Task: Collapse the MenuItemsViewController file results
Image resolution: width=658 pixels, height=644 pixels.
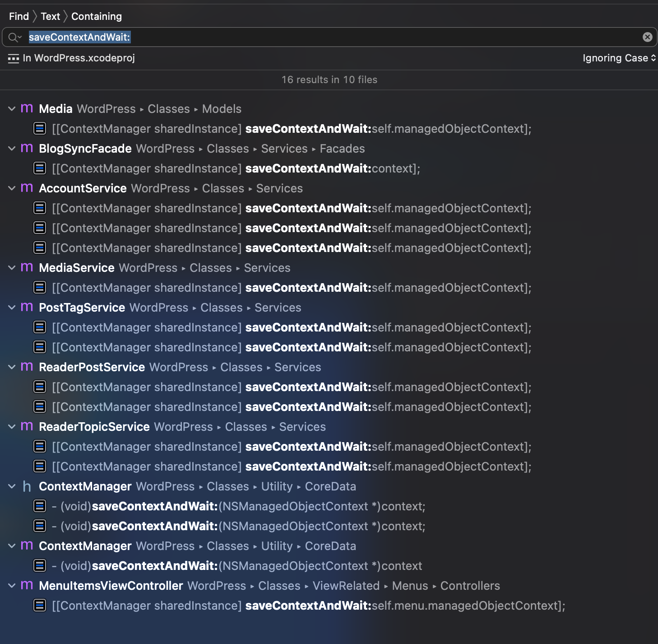Action: click(12, 586)
